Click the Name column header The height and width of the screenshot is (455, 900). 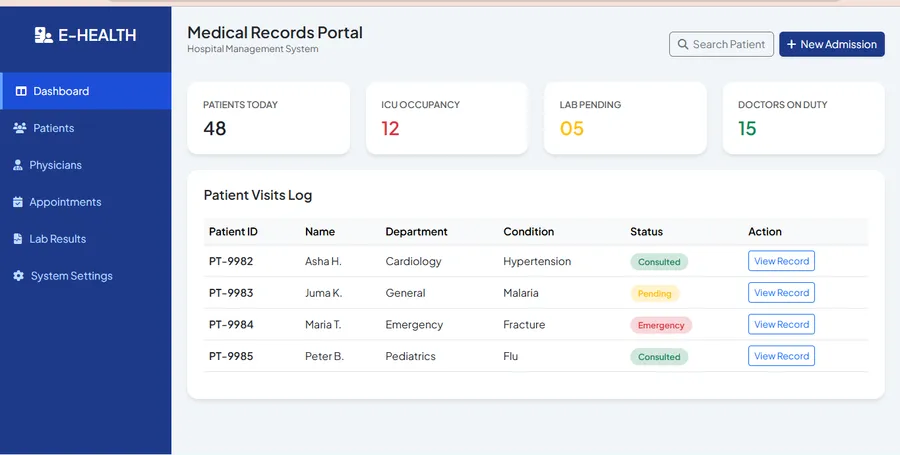(x=320, y=232)
